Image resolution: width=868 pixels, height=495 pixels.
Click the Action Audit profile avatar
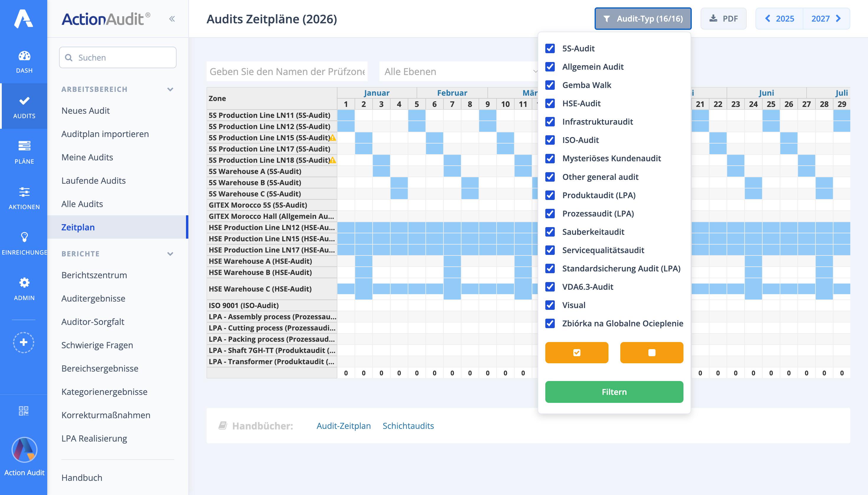[x=24, y=450]
